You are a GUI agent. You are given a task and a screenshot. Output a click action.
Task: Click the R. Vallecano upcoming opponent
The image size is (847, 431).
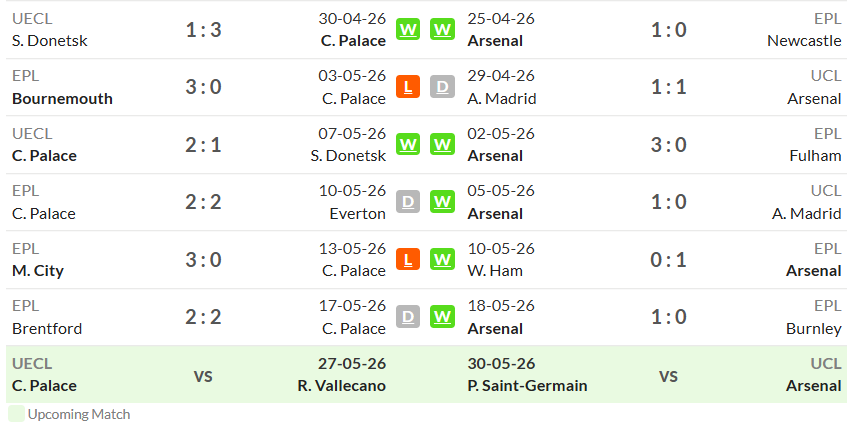[342, 386]
